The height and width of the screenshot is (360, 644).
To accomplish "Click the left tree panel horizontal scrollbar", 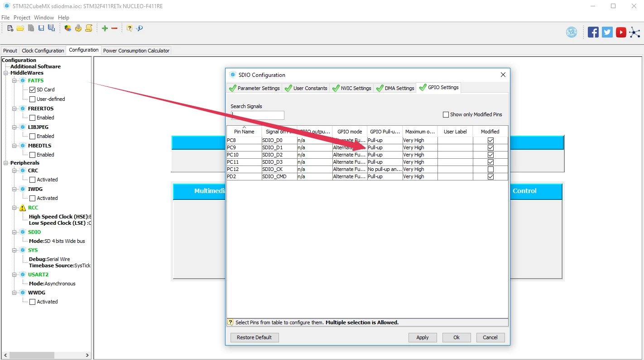I will point(32,355).
